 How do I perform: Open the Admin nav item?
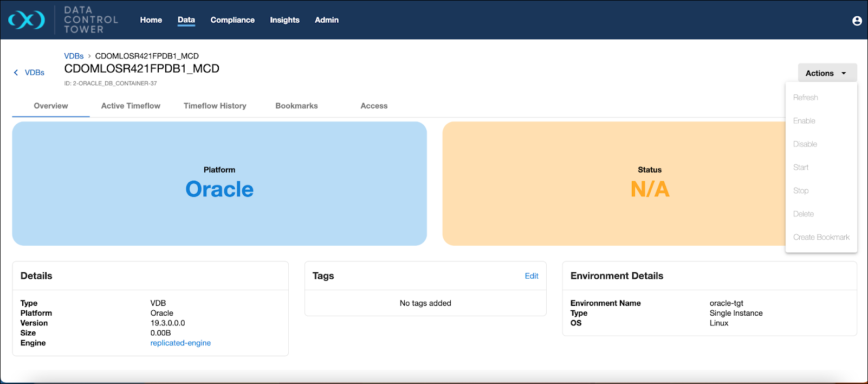(326, 20)
